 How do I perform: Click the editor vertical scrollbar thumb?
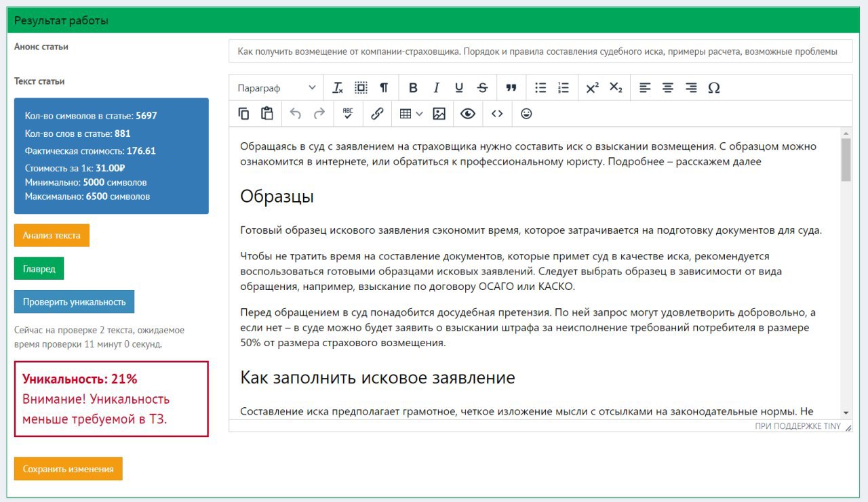pyautogui.click(x=846, y=160)
